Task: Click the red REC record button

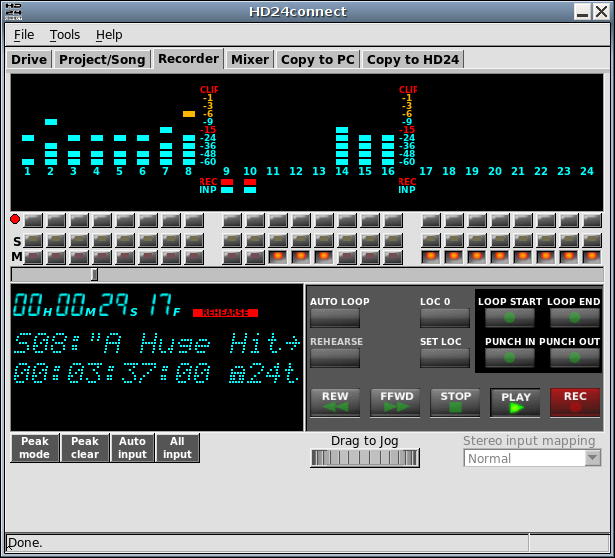Action: [575, 403]
